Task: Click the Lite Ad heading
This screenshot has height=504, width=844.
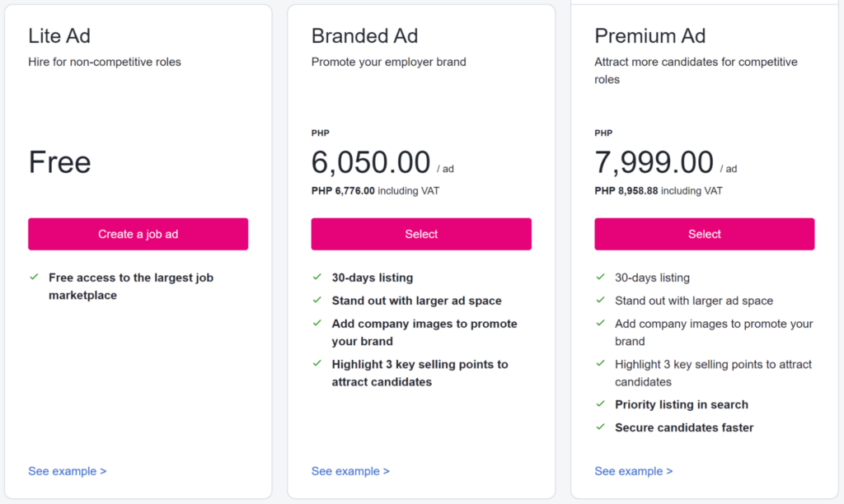Action: pos(59,36)
